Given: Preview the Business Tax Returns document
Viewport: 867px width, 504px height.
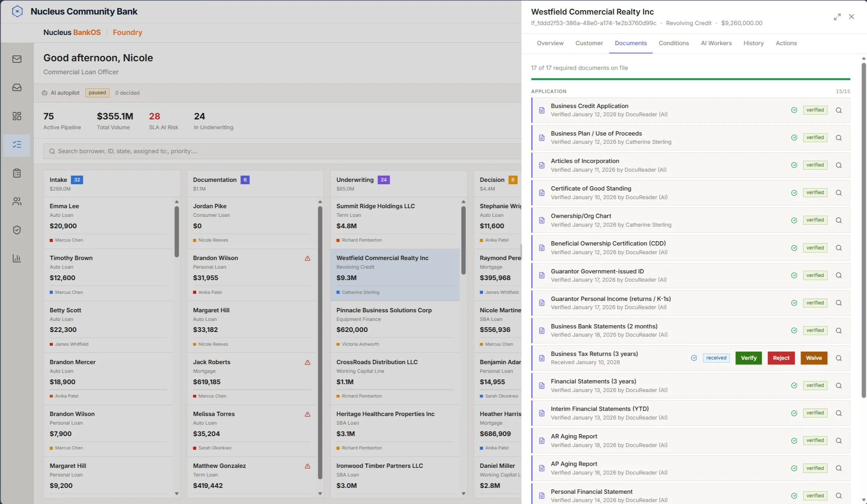Looking at the screenshot, I should 839,358.
